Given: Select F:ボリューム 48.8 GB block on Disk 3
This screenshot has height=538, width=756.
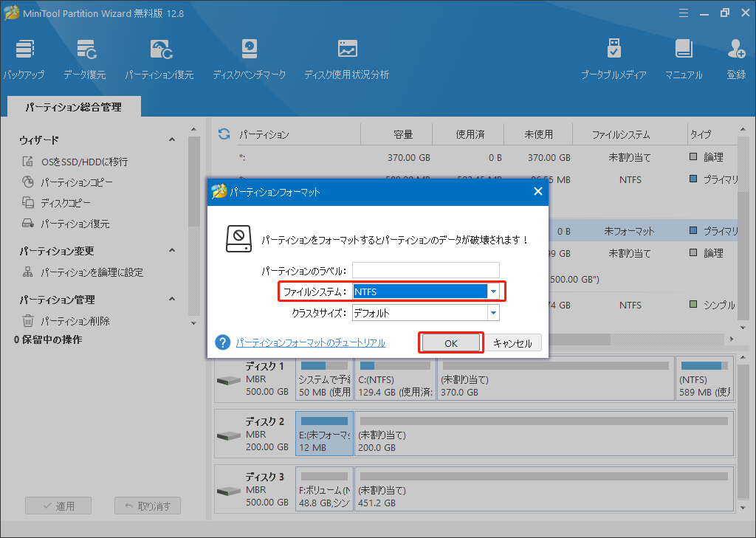Looking at the screenshot, I should (325, 489).
